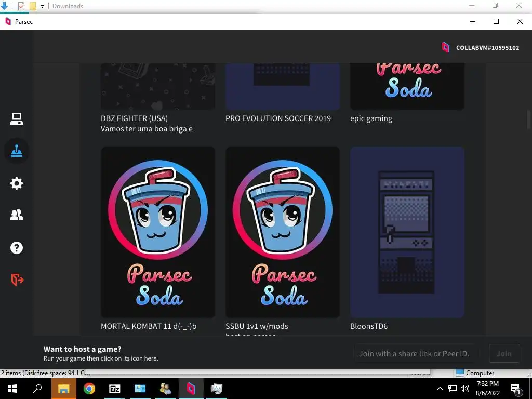
Task: Click the new folder icon in Downloads title bar
Action: coord(33,6)
